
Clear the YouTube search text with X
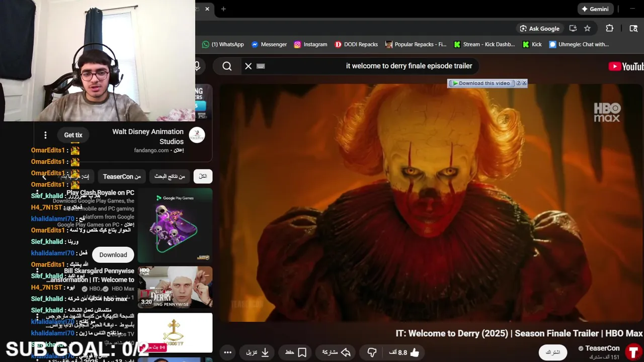pos(248,66)
